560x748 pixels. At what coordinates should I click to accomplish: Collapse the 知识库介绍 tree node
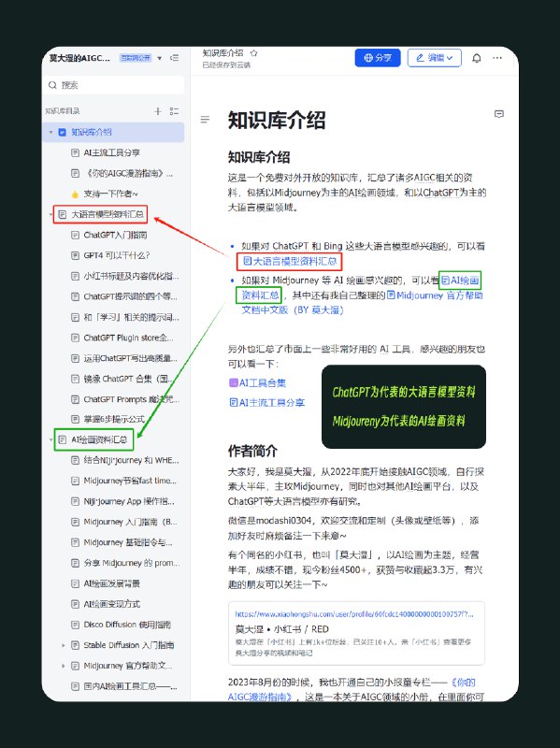click(50, 132)
